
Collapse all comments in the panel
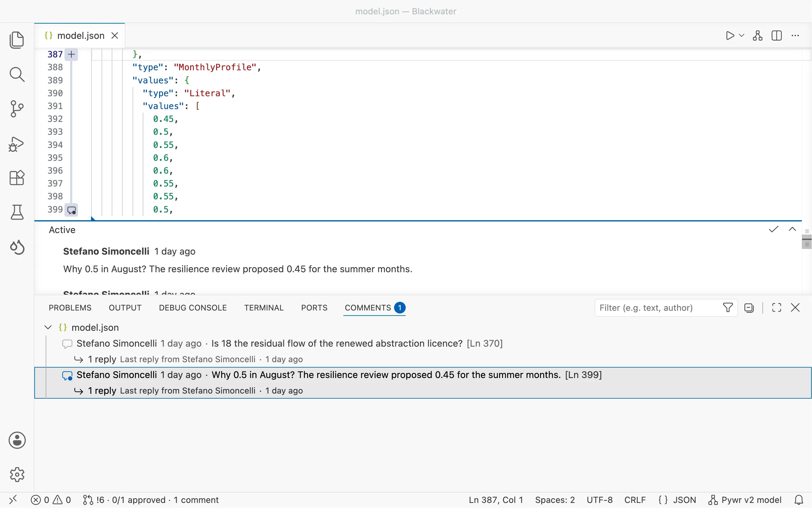(749, 308)
